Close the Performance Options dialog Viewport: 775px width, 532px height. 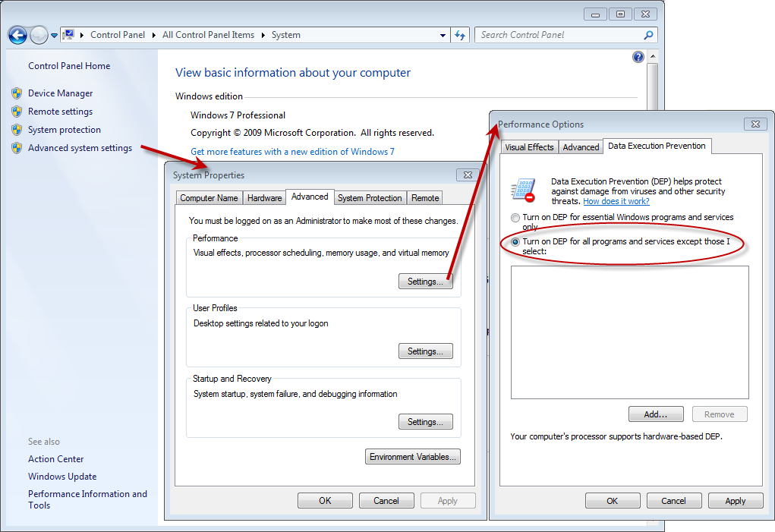755,124
